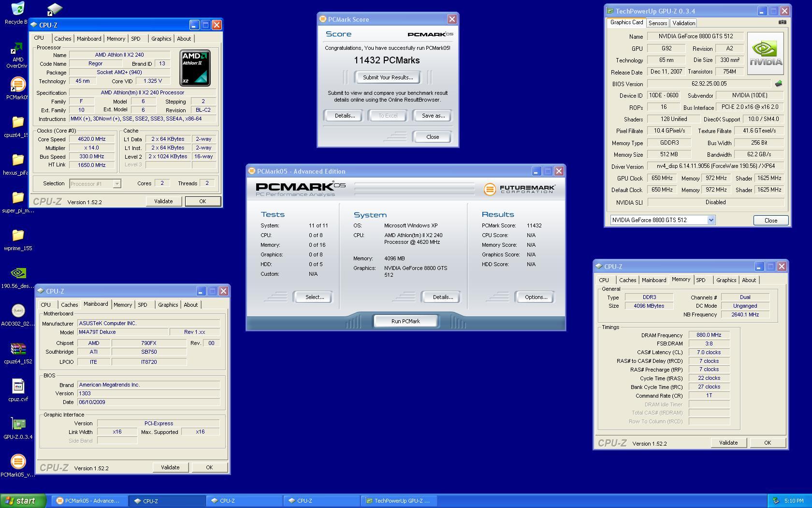The height and width of the screenshot is (508, 812).
Task: Click the AMD Athlon II logo in CPU-Z
Action: tap(195, 68)
